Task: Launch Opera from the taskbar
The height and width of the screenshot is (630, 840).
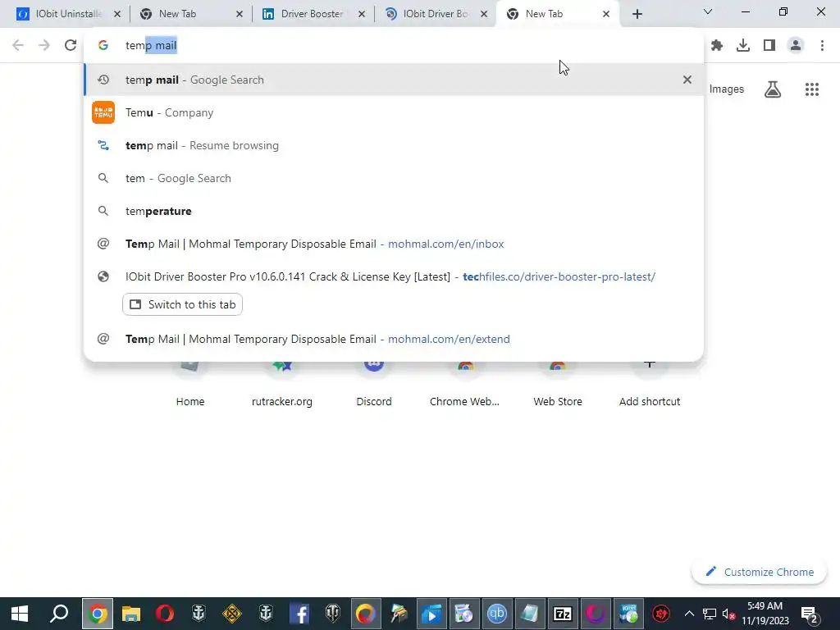Action: [x=164, y=614]
